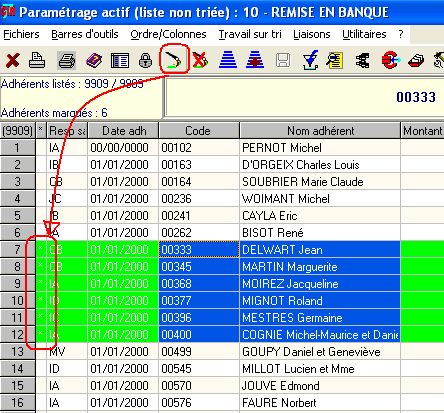The image size is (444, 413).
Task: Open the Fichiers menu
Action: pyautogui.click(x=21, y=34)
